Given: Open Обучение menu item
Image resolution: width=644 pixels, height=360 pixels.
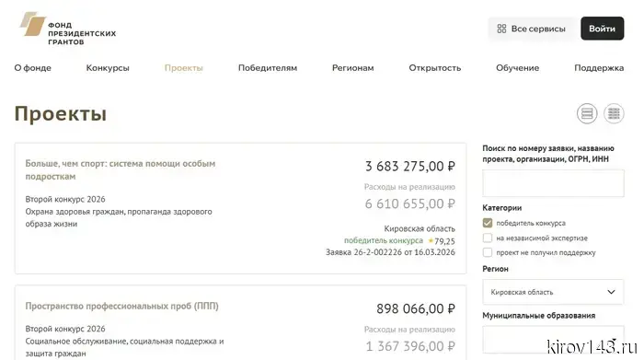Looking at the screenshot, I should tap(517, 68).
